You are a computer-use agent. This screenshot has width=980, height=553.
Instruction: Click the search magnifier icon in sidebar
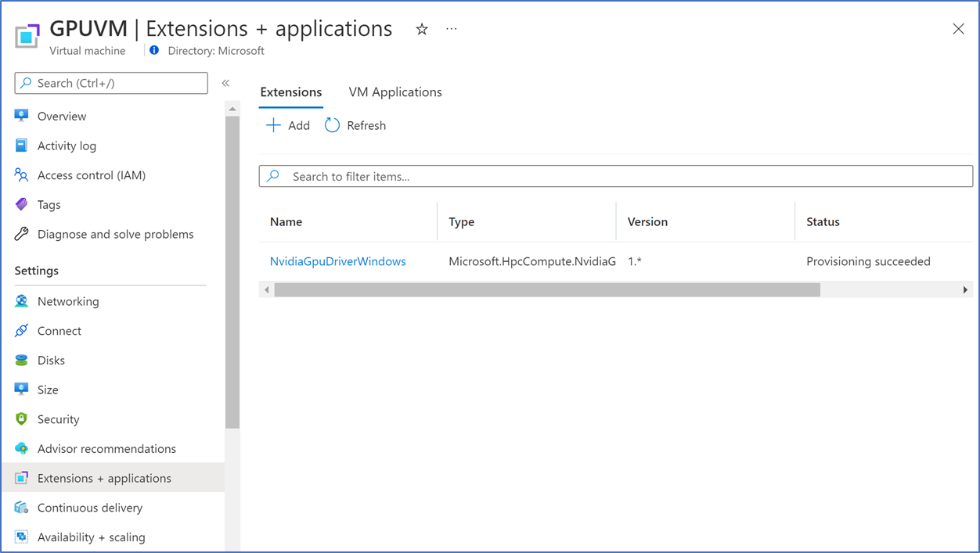click(27, 83)
